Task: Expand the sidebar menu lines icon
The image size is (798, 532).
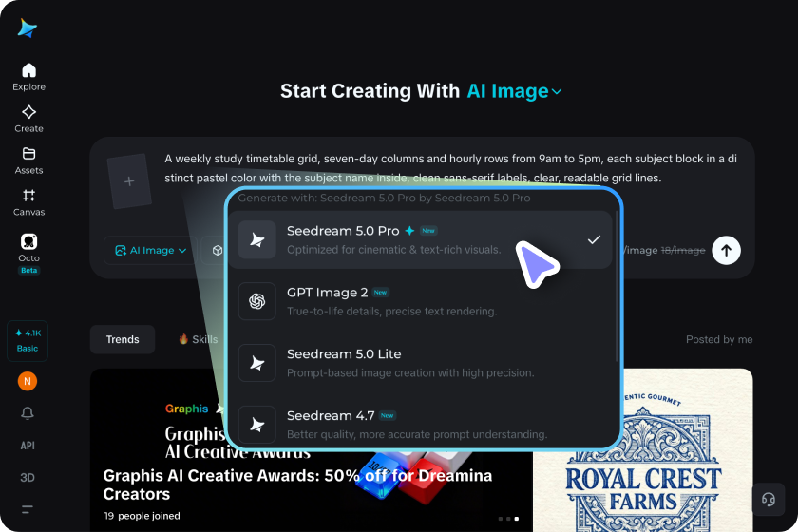Action: 28,509
